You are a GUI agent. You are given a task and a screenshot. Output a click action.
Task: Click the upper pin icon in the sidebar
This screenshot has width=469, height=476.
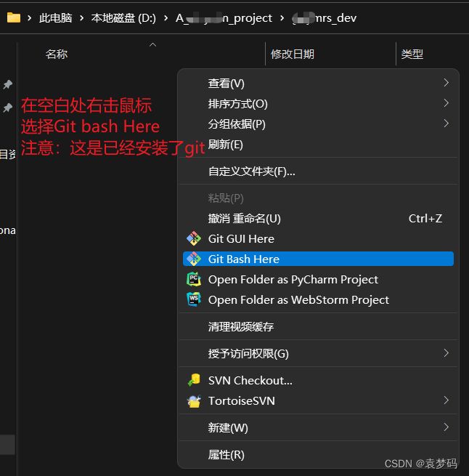point(7,84)
